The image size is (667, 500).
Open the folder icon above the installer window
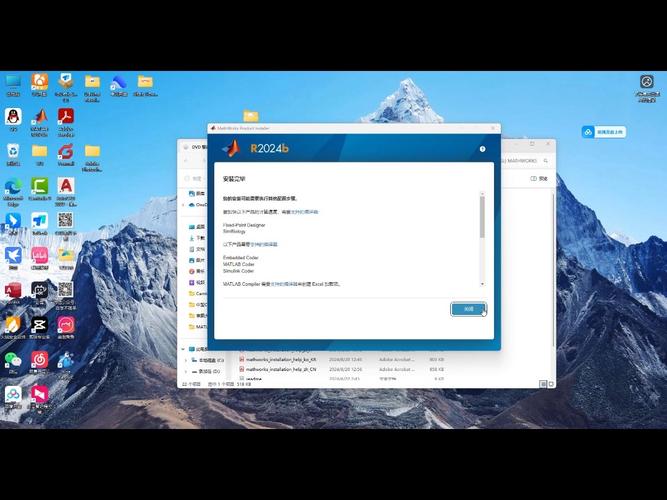[251, 116]
